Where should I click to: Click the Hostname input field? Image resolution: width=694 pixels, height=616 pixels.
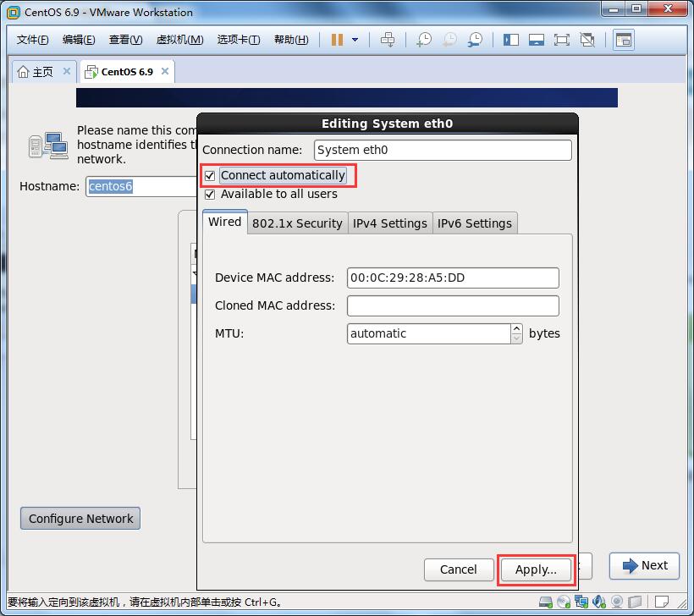coord(141,186)
